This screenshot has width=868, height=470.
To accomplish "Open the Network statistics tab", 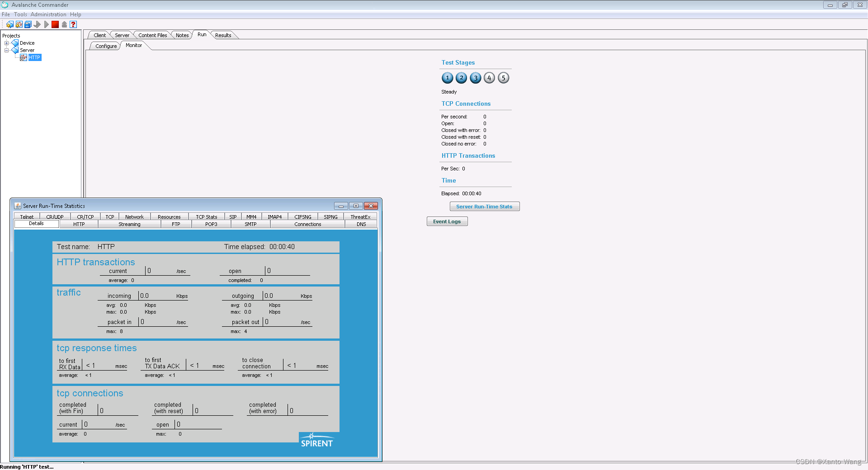I will pyautogui.click(x=134, y=217).
